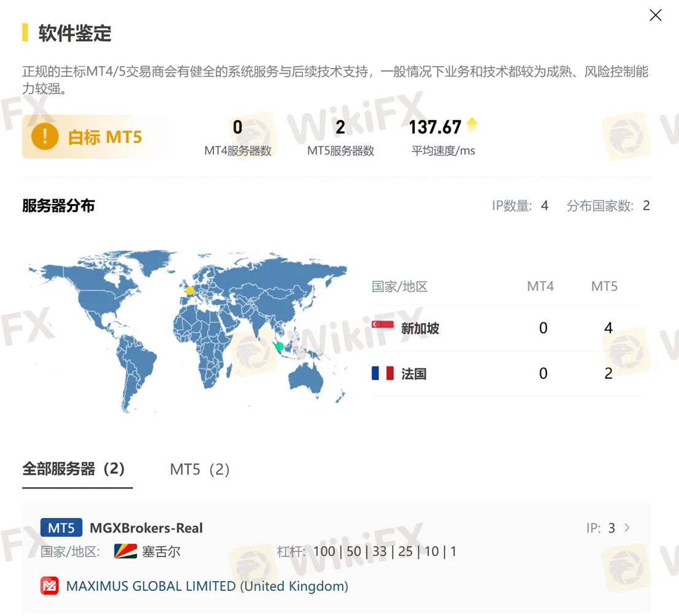Image resolution: width=679 pixels, height=616 pixels.
Task: Click the yellow France marker on map
Action: click(x=190, y=291)
